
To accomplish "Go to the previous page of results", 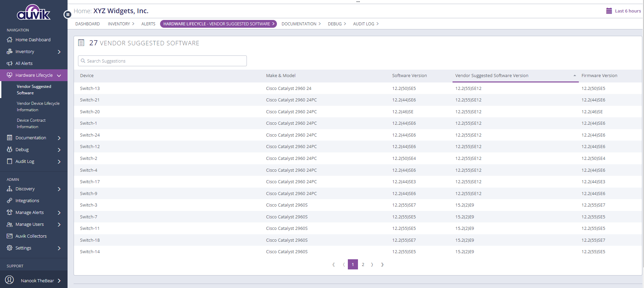I will coord(343,265).
